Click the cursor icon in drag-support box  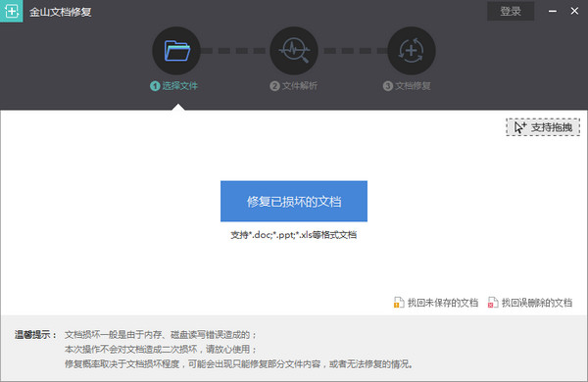pos(519,127)
